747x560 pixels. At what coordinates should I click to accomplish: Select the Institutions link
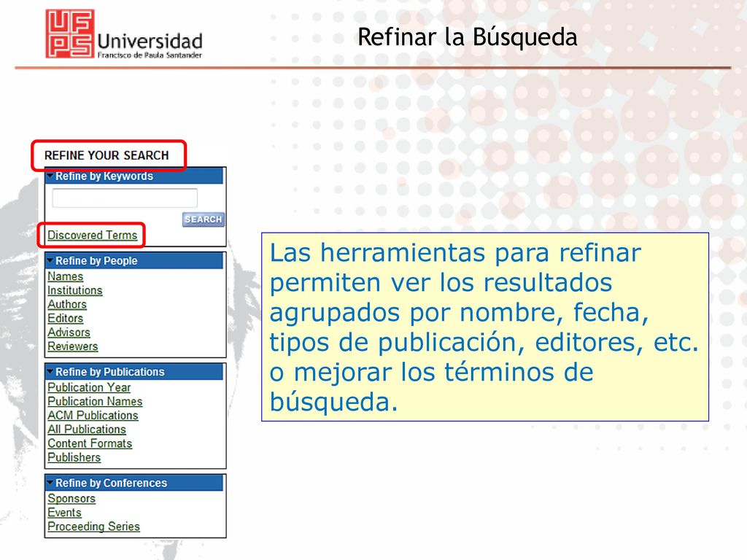click(x=75, y=290)
